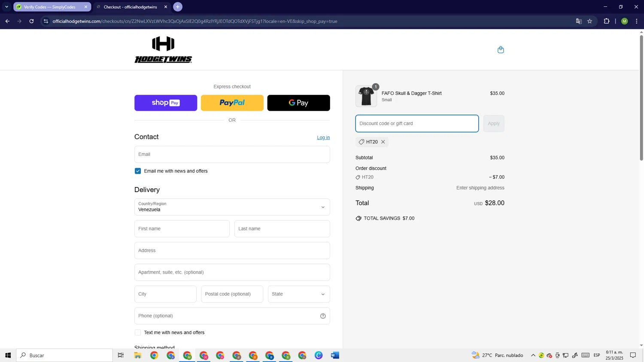Click the pen workspace tray icon
The image size is (644, 362).
tap(575, 355)
